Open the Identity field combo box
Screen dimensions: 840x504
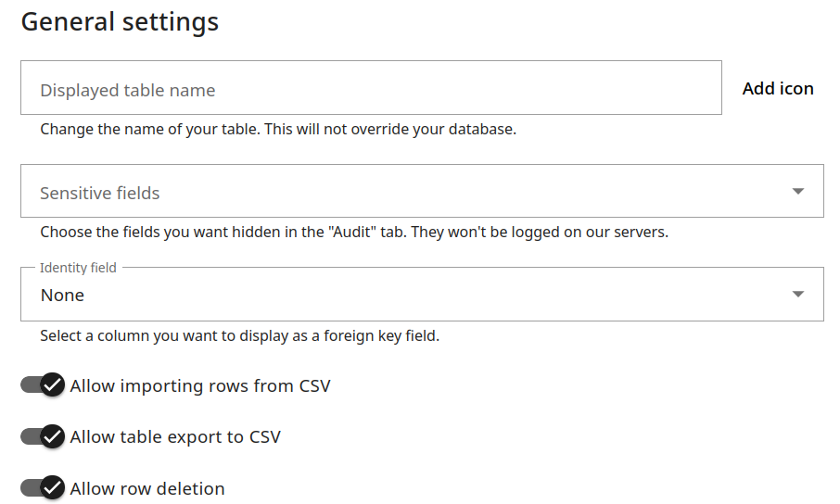[x=408, y=295]
